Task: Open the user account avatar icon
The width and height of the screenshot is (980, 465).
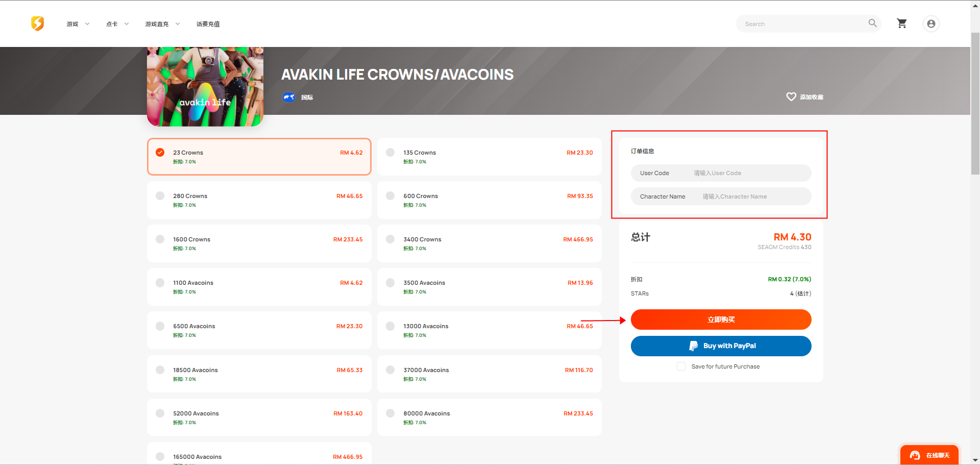Action: (931, 23)
